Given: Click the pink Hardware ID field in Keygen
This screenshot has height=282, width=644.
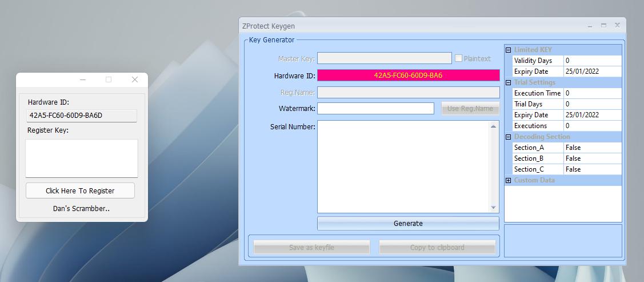Looking at the screenshot, I should coord(408,76).
